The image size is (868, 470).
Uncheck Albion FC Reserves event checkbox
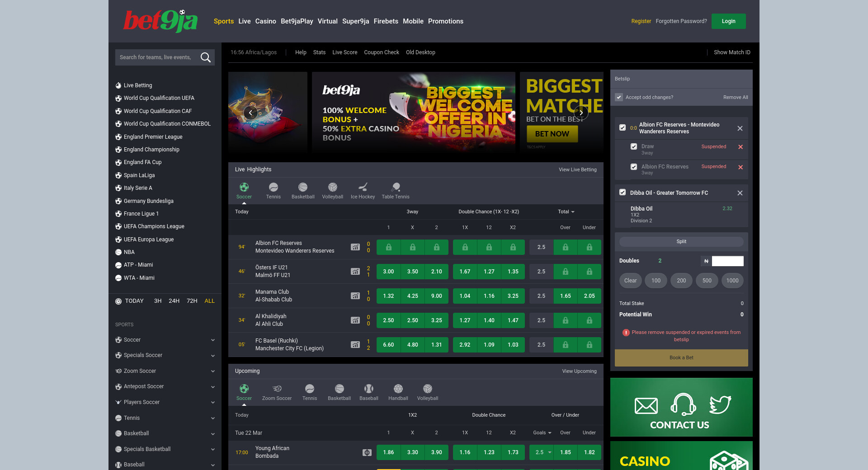tap(623, 128)
